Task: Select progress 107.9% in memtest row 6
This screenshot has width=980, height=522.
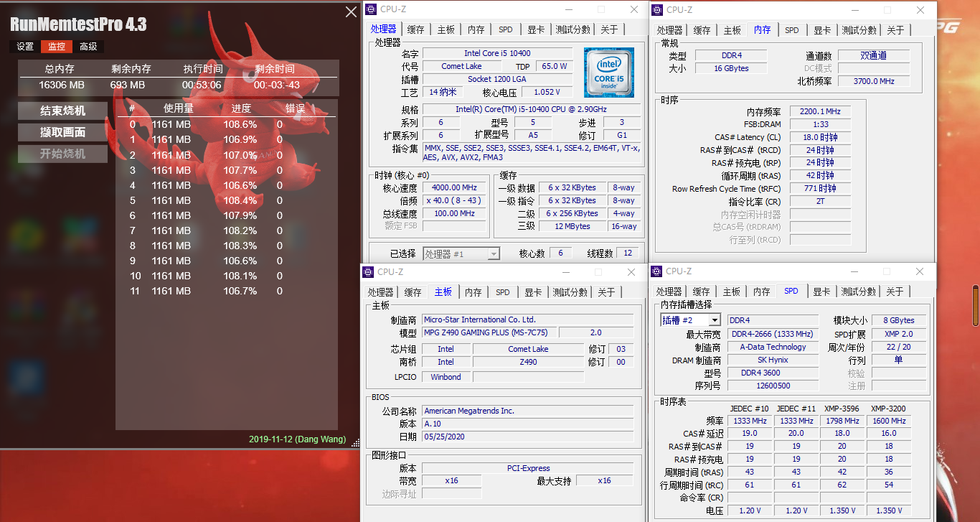Action: pos(240,215)
